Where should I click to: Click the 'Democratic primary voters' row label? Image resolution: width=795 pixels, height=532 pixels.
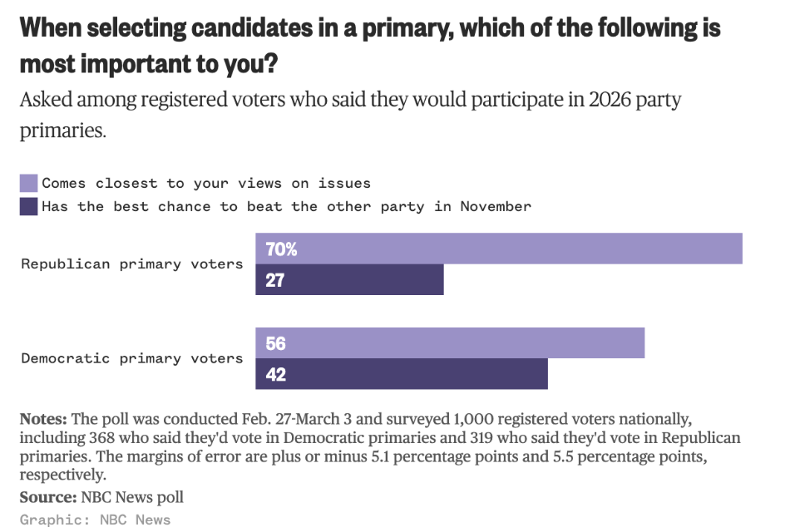[x=131, y=359]
